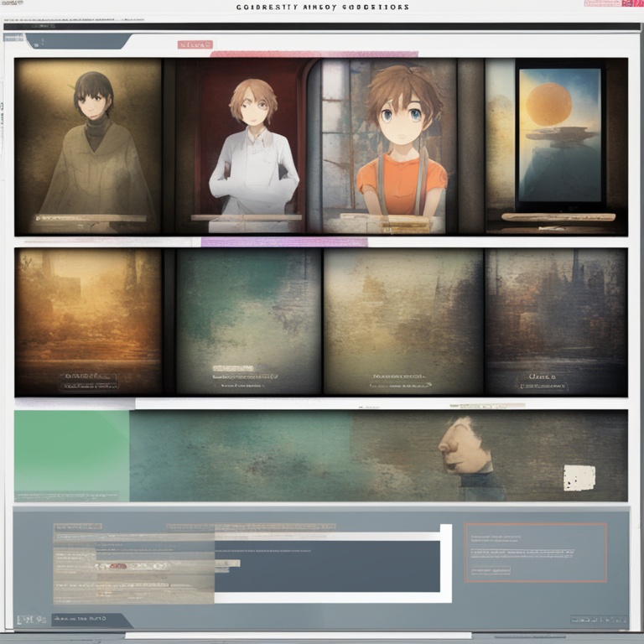Select the orange sun poster thumbnail
The image size is (644, 644).
click(x=560, y=138)
